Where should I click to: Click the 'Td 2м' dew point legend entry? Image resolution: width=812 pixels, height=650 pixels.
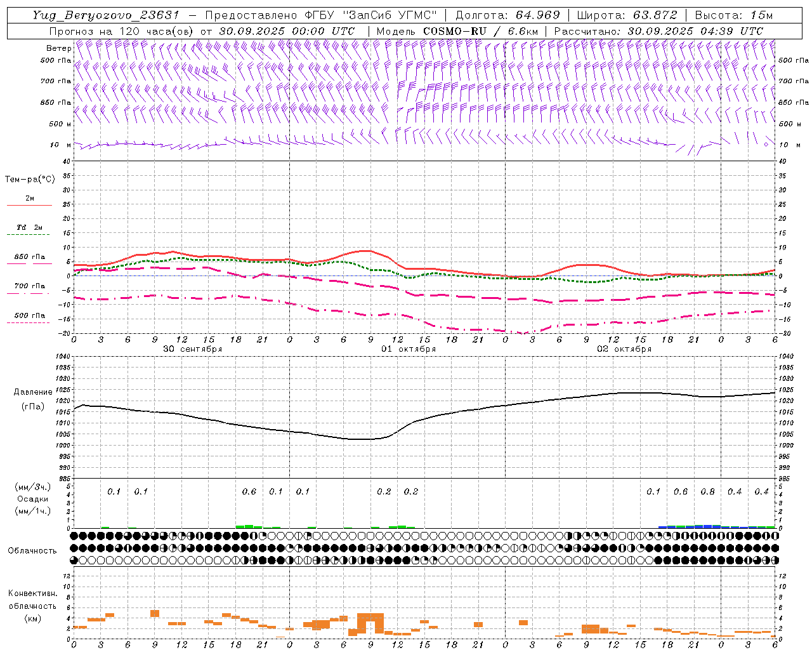click(30, 227)
